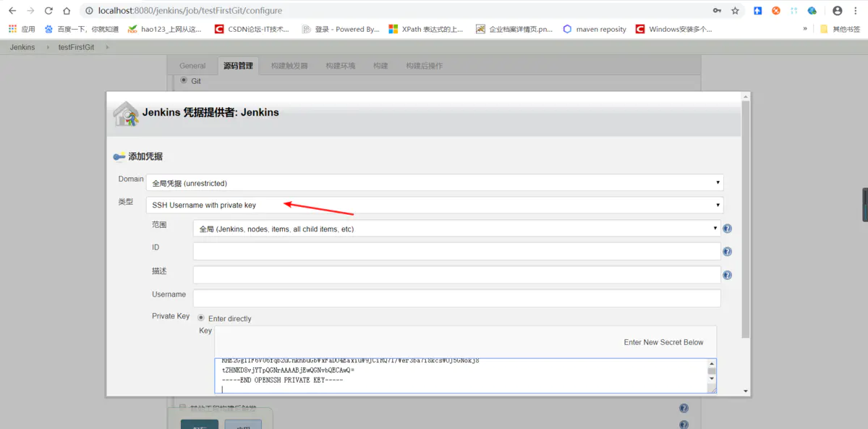Open help for the 范围 field
Image resolution: width=868 pixels, height=429 pixels.
[728, 229]
